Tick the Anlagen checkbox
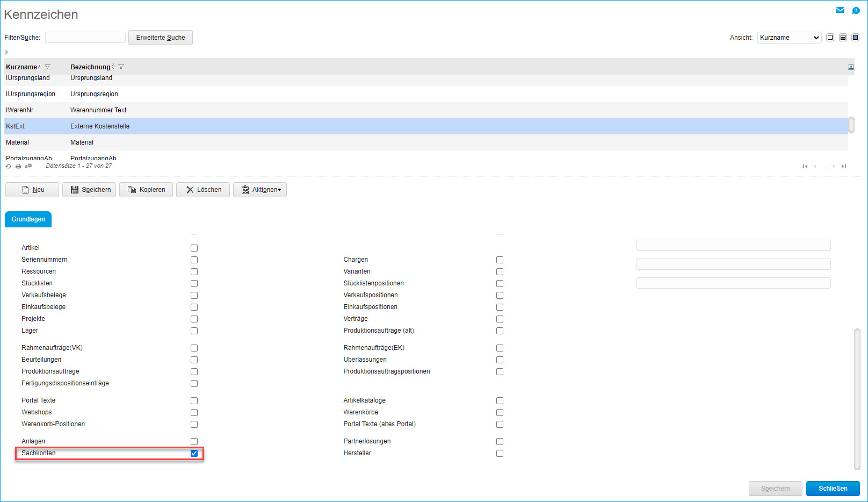 click(194, 442)
